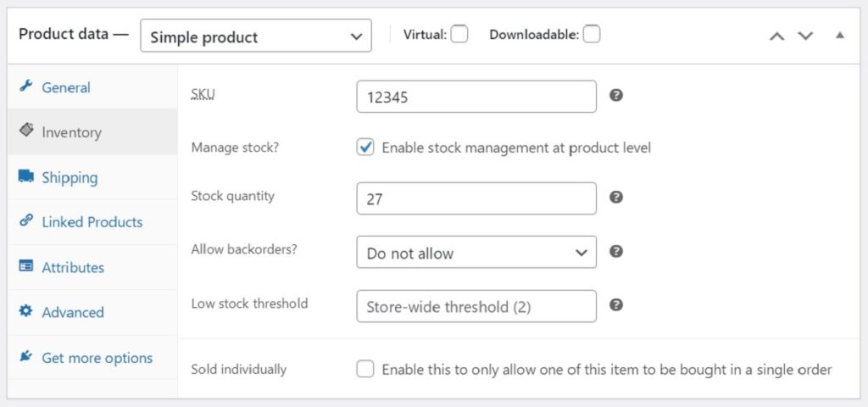Show help tooltip for Low stock threshold
The width and height of the screenshot is (868, 407).
[616, 305]
